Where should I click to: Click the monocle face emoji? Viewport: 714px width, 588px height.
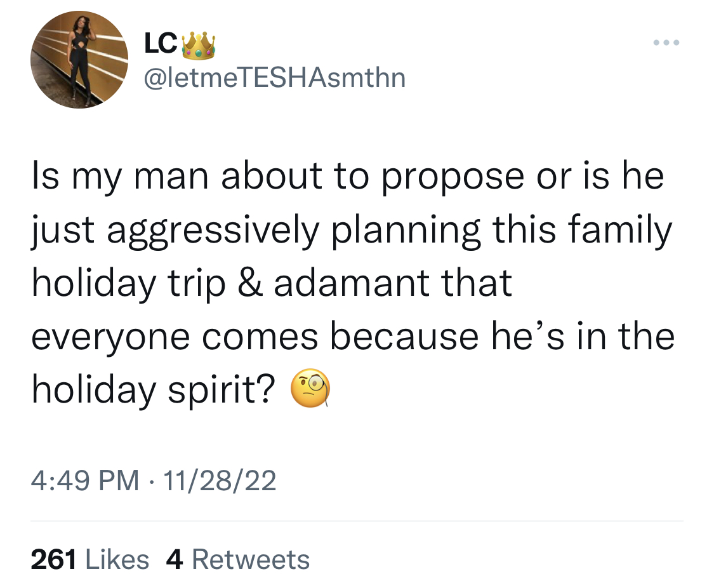coord(310,389)
